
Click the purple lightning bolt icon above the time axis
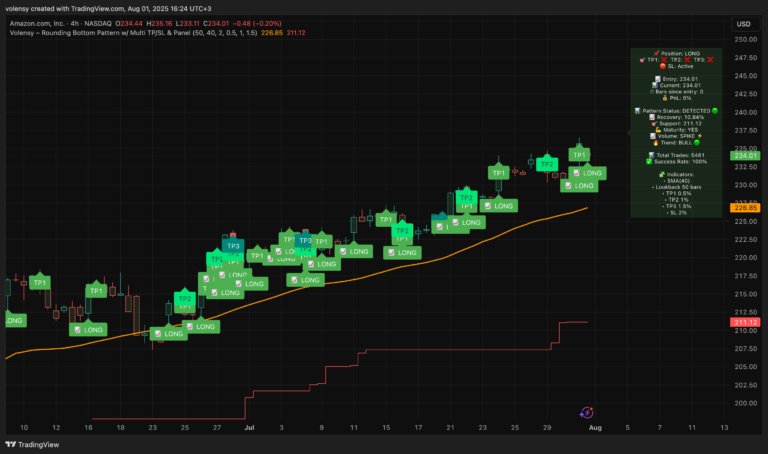coord(586,413)
